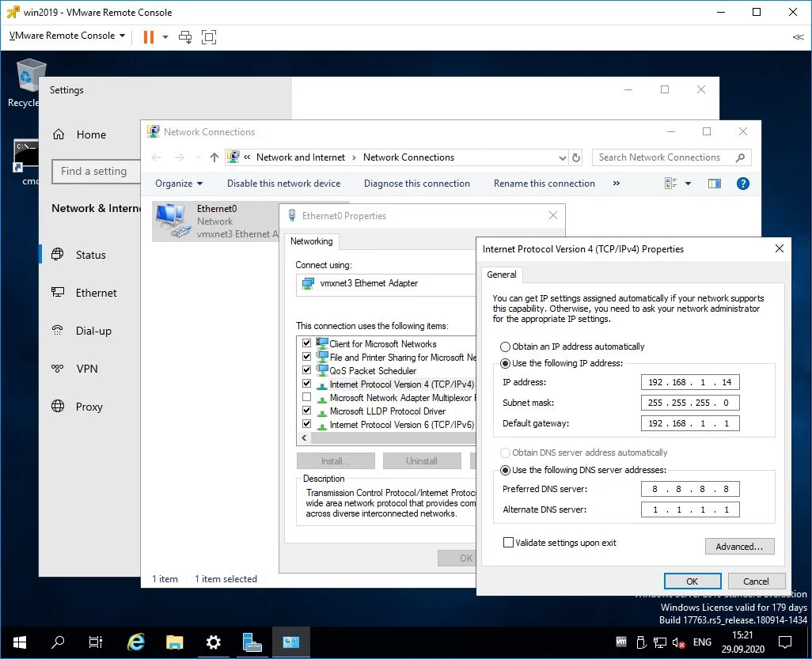Click Rename this connection

(544, 184)
